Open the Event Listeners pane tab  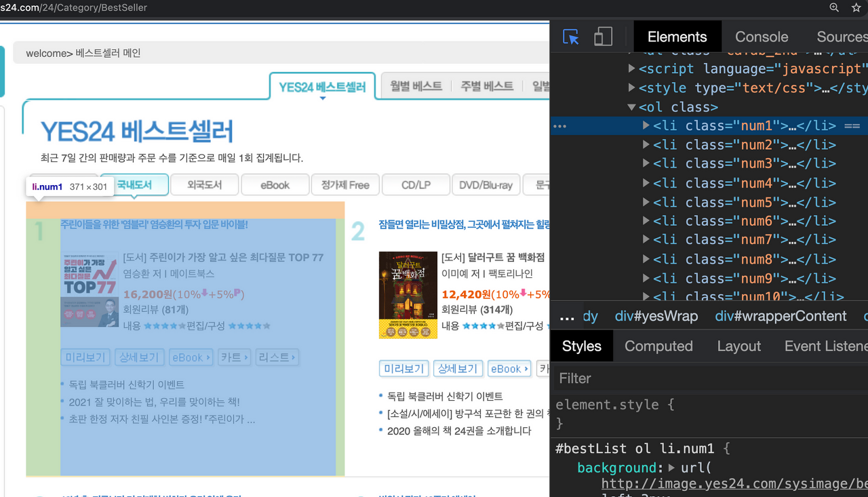[x=826, y=346]
